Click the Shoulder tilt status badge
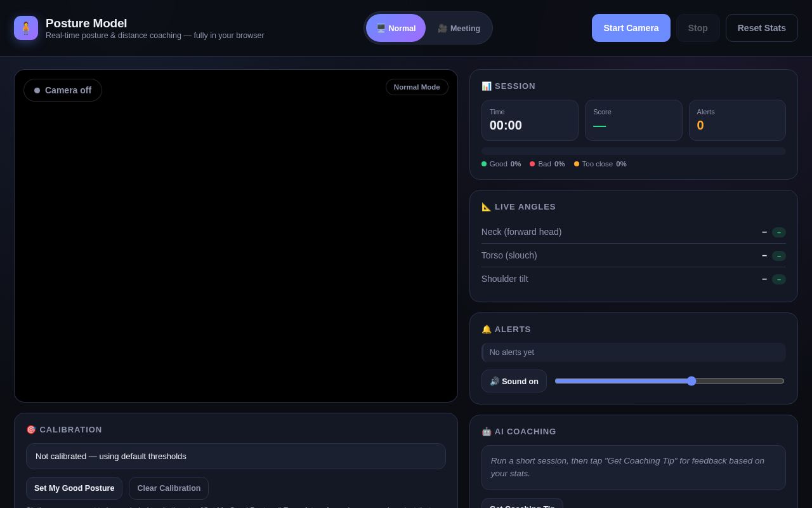 pyautogui.click(x=778, y=279)
